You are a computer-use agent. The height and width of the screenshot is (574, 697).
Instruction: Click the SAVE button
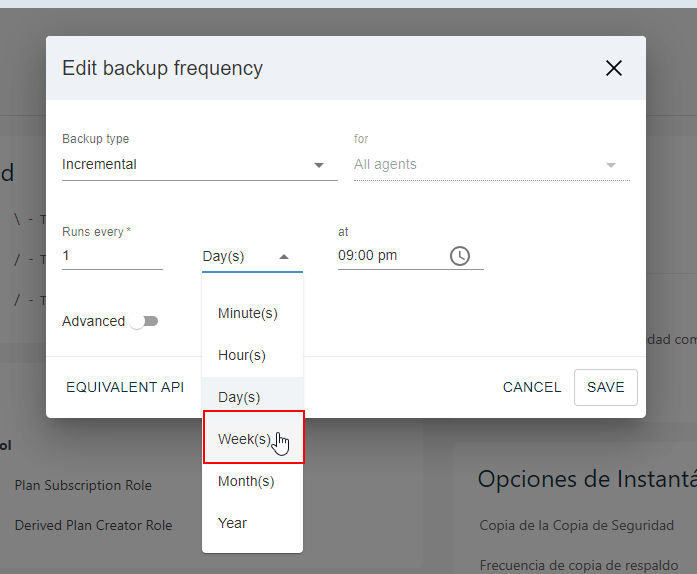pos(605,388)
